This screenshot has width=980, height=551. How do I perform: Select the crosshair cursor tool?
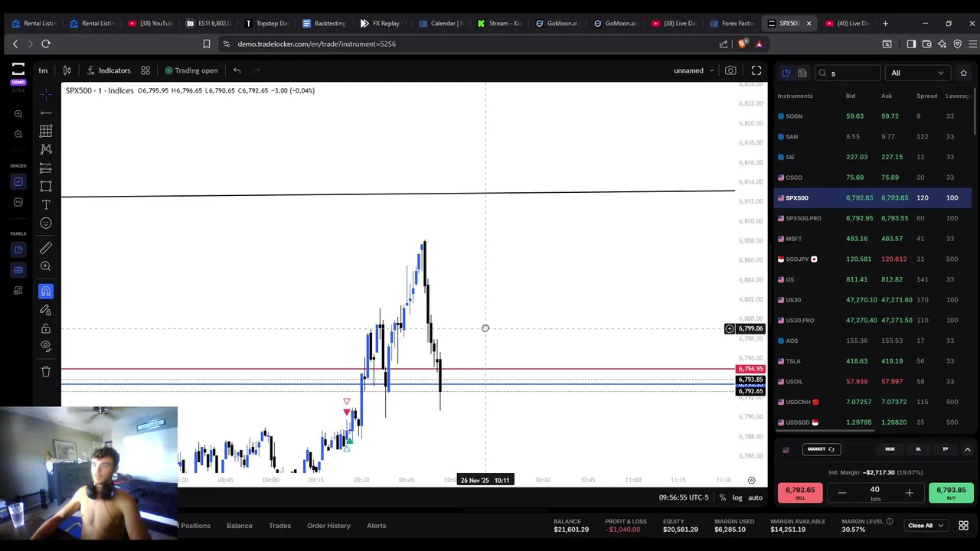(46, 93)
